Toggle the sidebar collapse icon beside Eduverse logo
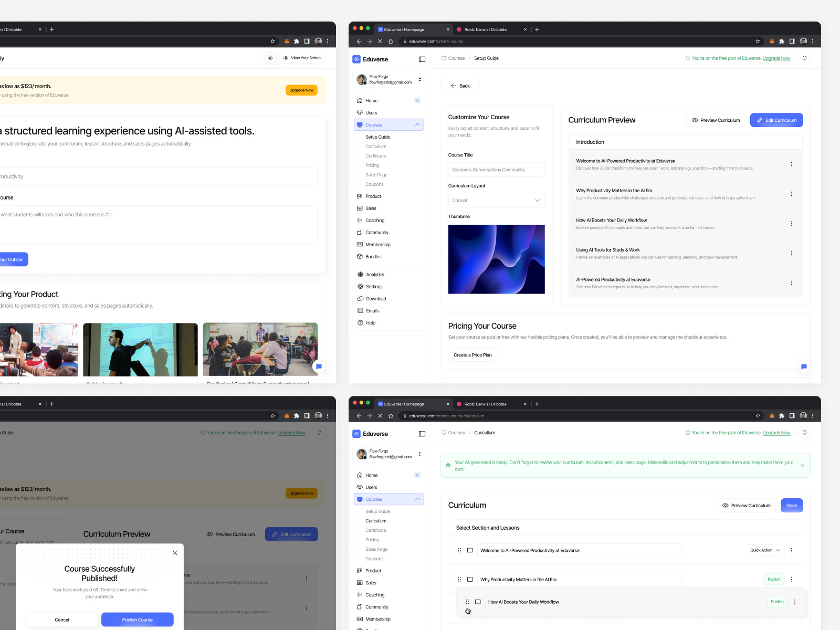Image resolution: width=840 pixels, height=630 pixels. click(x=422, y=59)
